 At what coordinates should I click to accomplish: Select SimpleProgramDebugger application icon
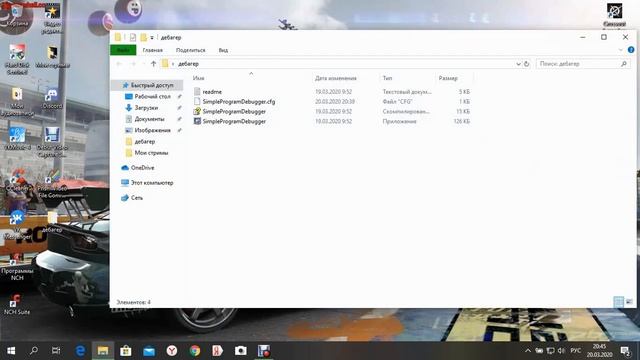click(197, 121)
